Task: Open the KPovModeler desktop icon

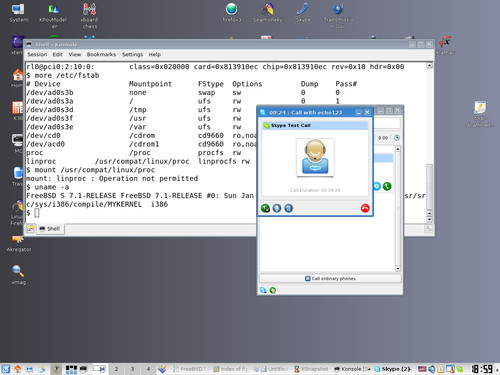Action: click(x=53, y=16)
